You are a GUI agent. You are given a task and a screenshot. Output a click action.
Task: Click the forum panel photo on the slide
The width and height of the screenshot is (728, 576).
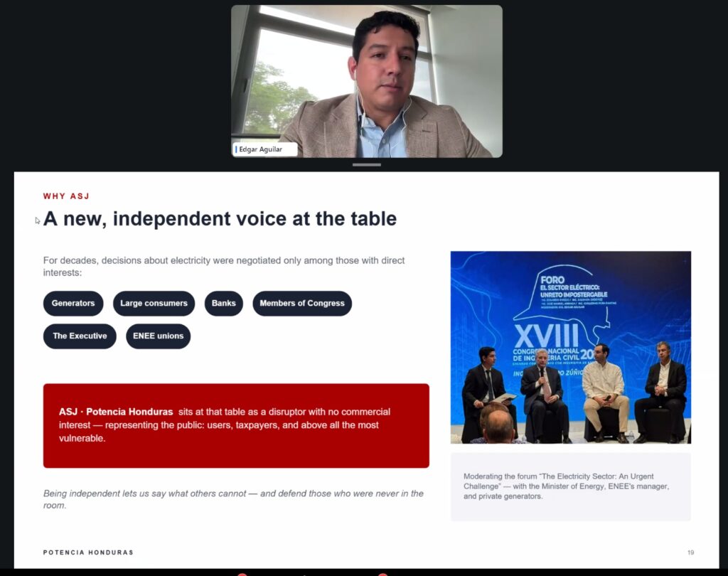click(x=571, y=348)
